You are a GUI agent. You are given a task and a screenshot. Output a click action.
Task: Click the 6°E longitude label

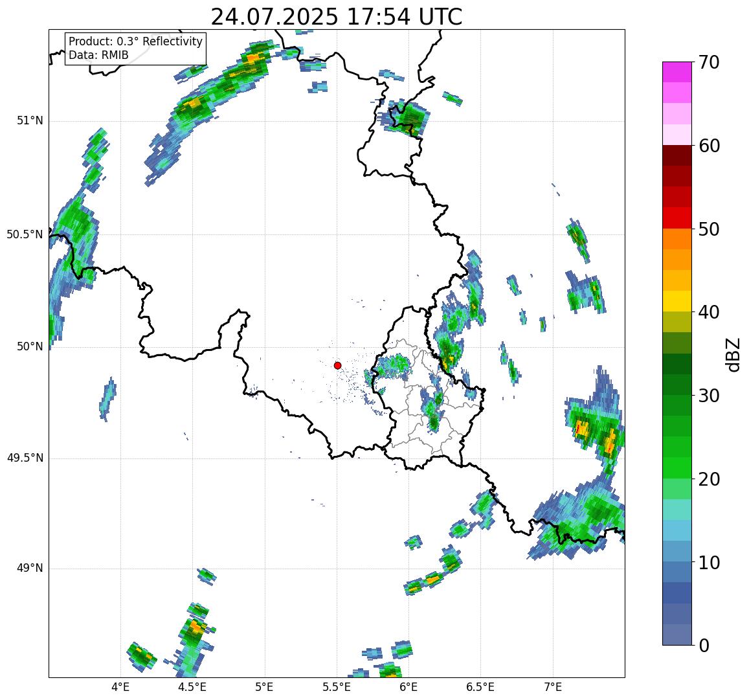coord(409,687)
